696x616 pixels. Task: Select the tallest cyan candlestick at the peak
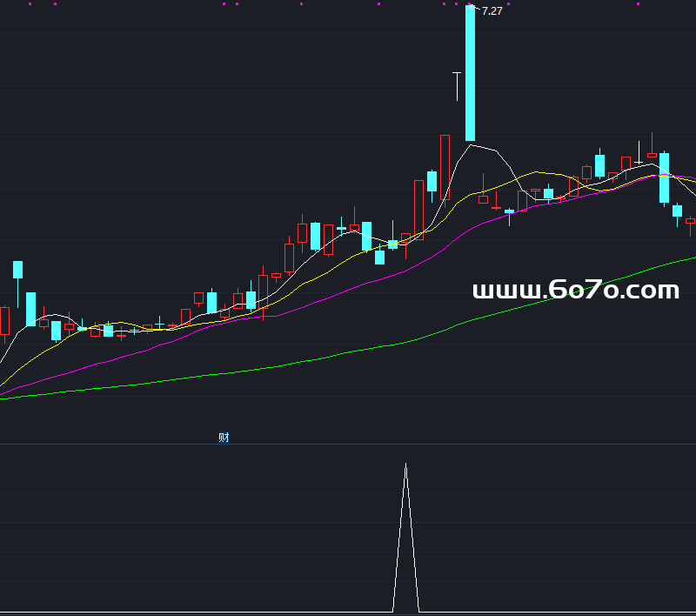[x=470, y=74]
